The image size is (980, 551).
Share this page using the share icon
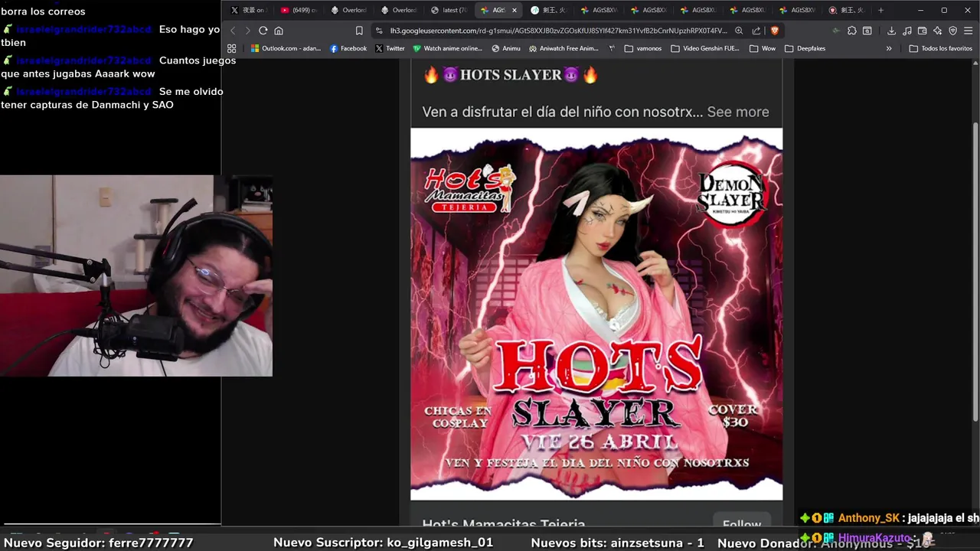tap(756, 31)
